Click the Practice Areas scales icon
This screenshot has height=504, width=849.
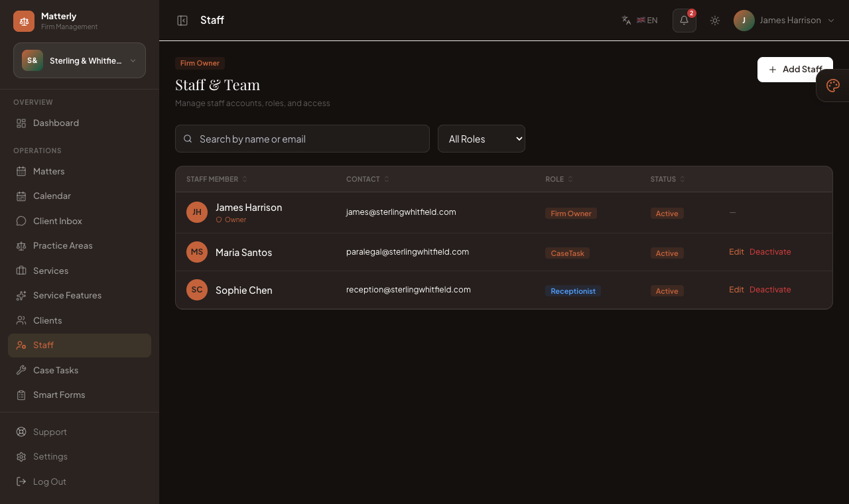(x=21, y=246)
